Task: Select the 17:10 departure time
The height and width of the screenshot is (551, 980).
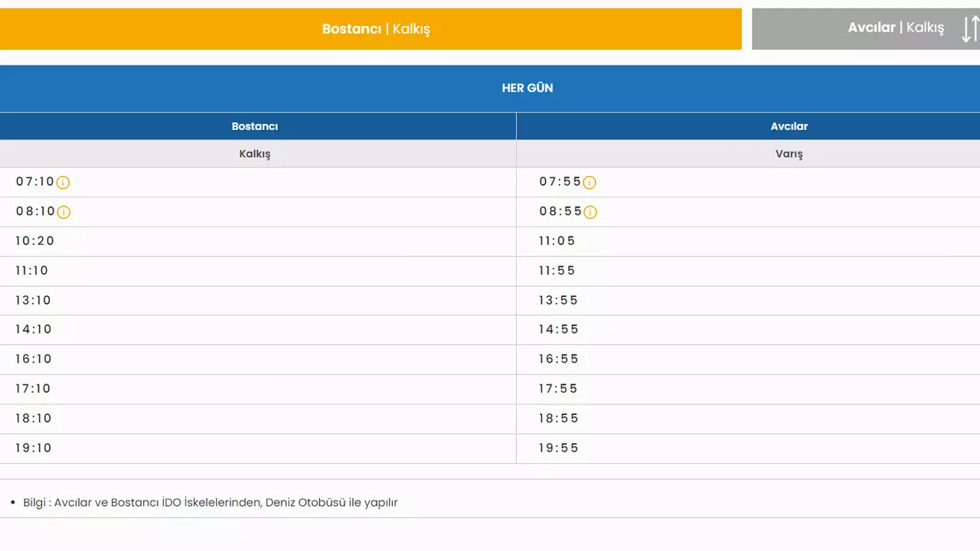Action: pos(34,389)
